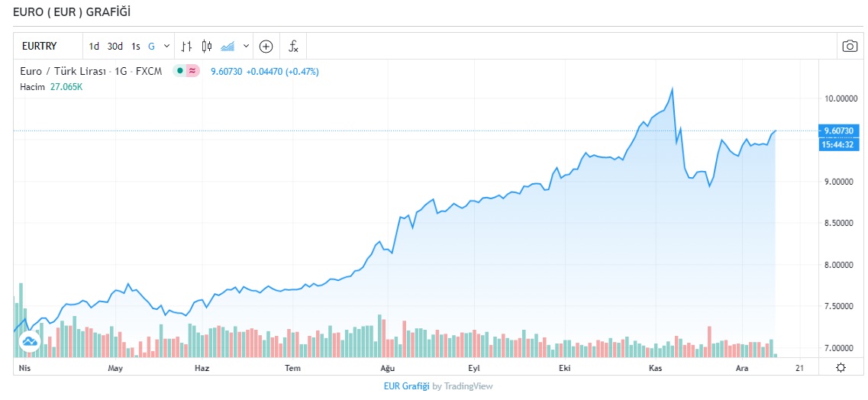Click the compare or add symbol icon
This screenshot has height=400, width=868.
click(x=266, y=46)
